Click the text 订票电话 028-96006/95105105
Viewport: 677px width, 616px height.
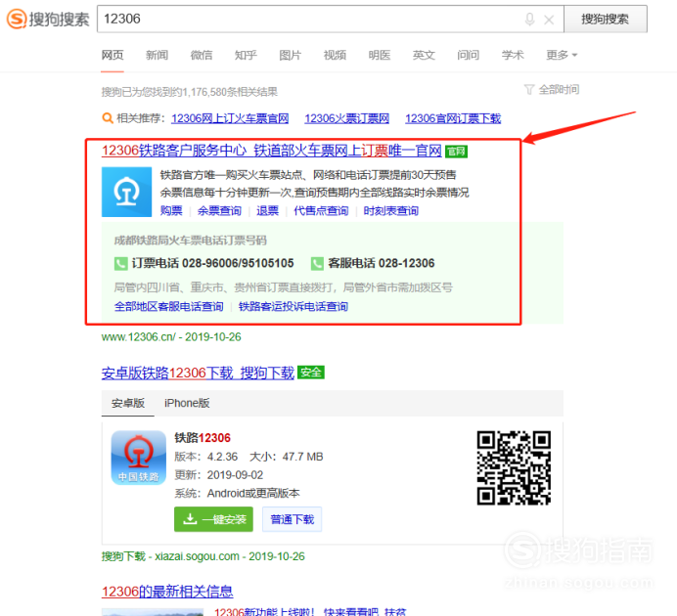click(x=213, y=263)
